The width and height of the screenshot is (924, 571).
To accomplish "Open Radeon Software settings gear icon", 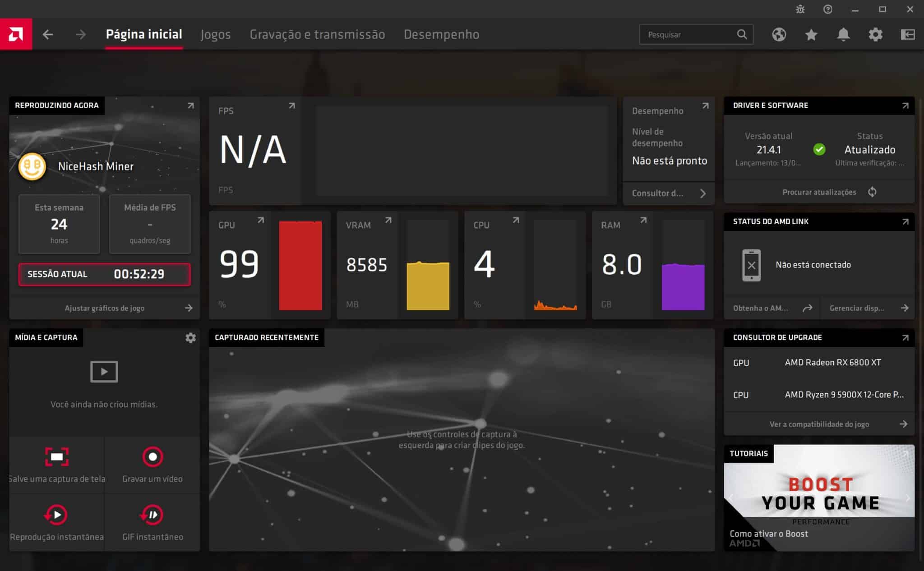I will [x=875, y=34].
